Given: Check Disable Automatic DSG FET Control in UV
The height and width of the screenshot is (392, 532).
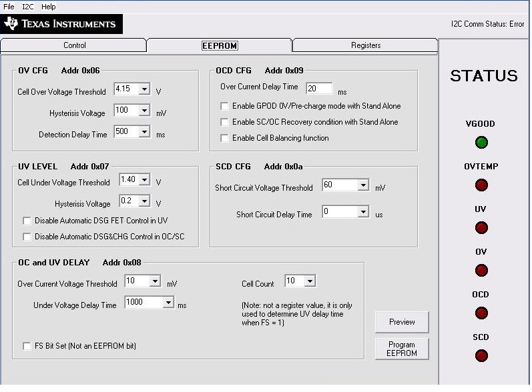Looking at the screenshot, I should tap(27, 221).
